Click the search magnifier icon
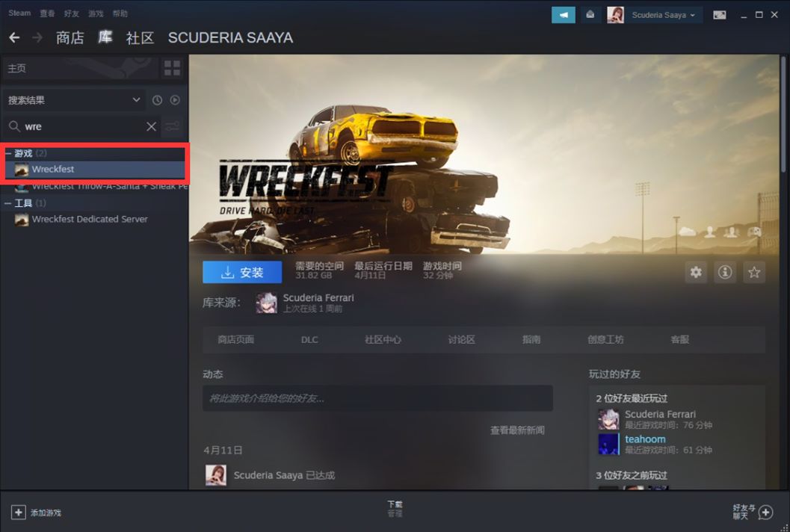Viewport: 790px width, 532px height. pos(15,126)
